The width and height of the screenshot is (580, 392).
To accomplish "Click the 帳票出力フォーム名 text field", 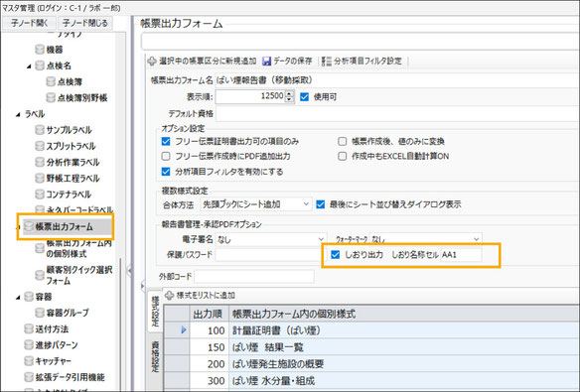I will [x=397, y=80].
